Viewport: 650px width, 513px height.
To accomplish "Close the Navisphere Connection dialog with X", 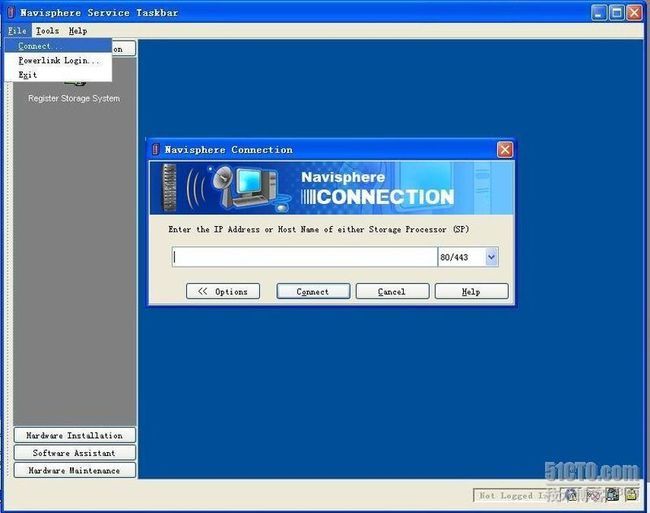I will coord(505,150).
